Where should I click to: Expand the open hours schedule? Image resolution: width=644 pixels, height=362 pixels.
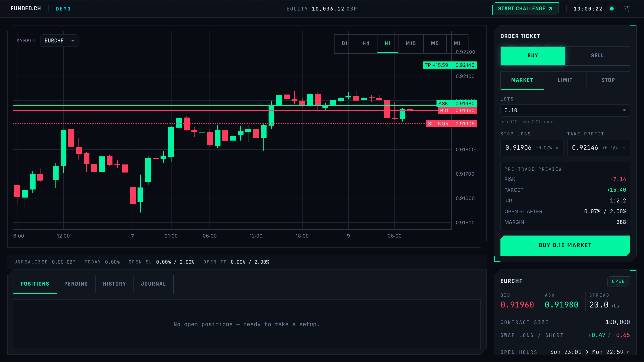coord(627,352)
